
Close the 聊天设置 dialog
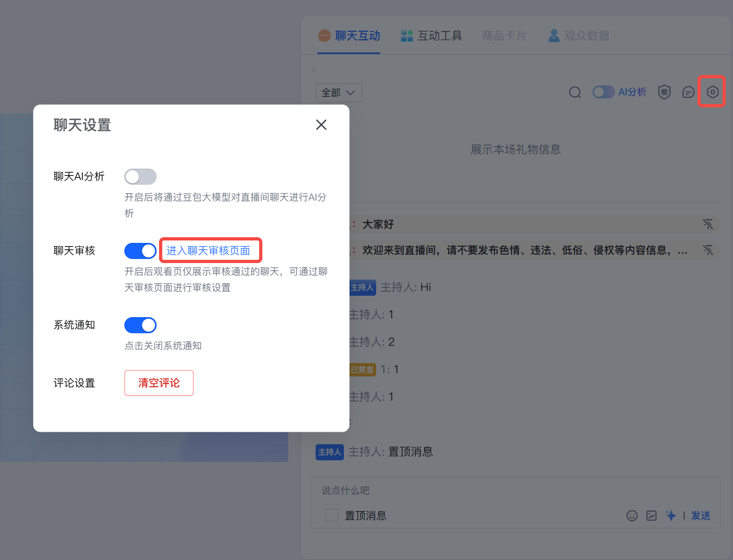321,125
